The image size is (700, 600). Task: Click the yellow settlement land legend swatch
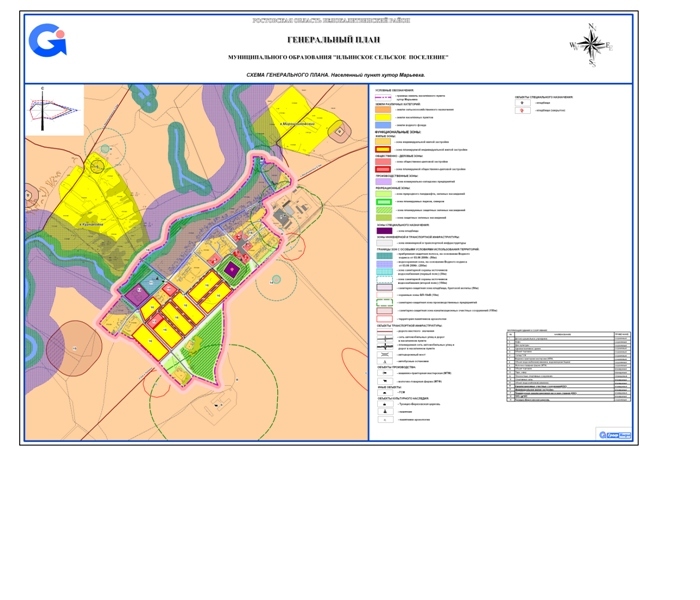point(383,117)
